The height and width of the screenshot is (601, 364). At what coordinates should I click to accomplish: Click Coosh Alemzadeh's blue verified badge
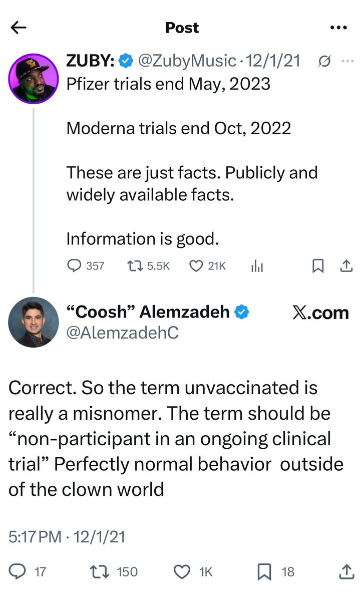tap(242, 312)
